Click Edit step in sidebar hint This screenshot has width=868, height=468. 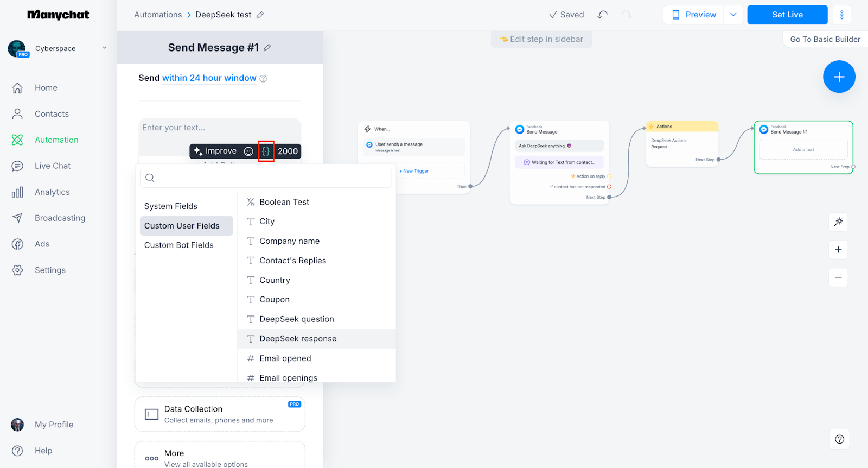tap(541, 39)
